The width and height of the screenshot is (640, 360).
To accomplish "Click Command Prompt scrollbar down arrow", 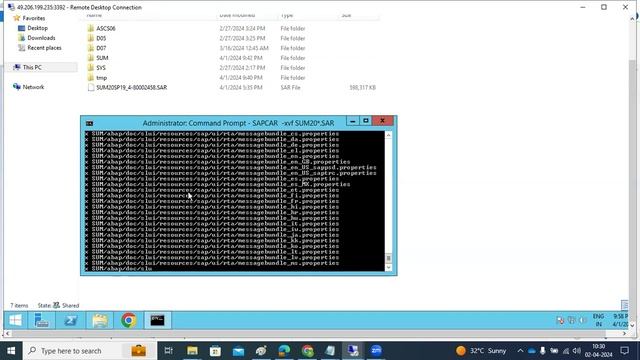I will tap(388, 267).
